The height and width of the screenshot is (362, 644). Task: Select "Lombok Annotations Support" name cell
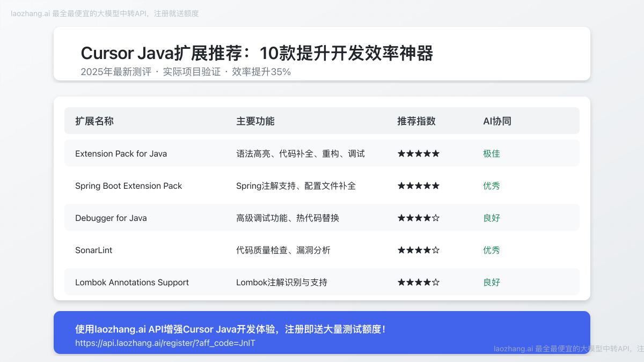(132, 282)
